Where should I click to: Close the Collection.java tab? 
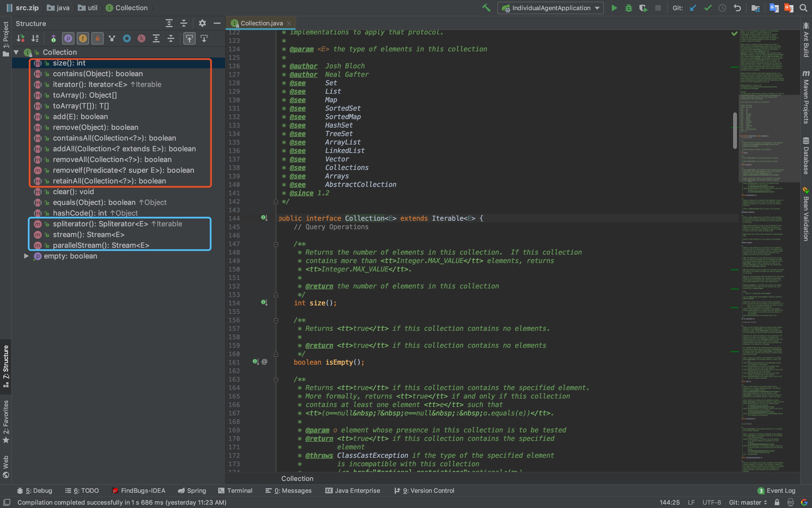[x=289, y=23]
